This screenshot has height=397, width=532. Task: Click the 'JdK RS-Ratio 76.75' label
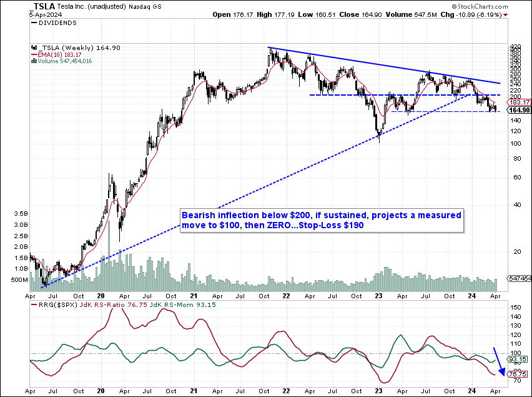(x=113, y=304)
